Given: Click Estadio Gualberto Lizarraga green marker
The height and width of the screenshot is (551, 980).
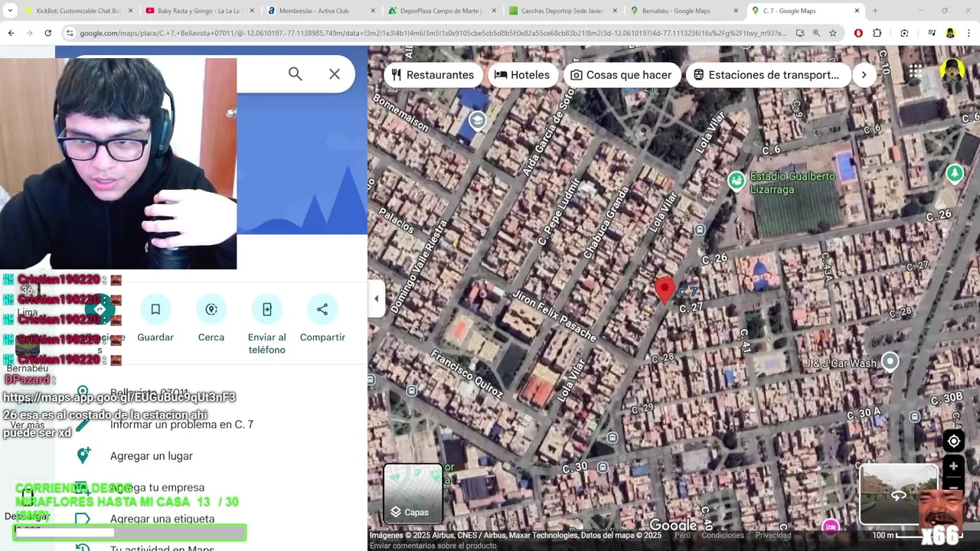Looking at the screenshot, I should pyautogui.click(x=737, y=181).
